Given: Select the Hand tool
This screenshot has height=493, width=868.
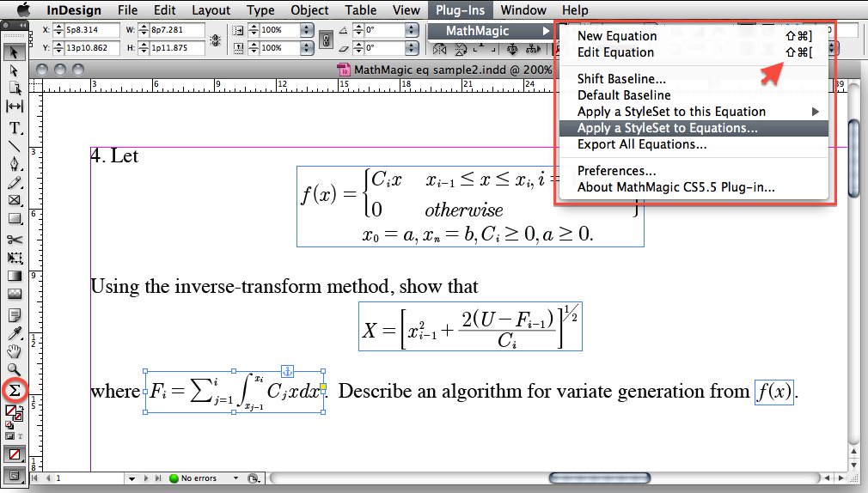Looking at the screenshot, I should click(15, 351).
